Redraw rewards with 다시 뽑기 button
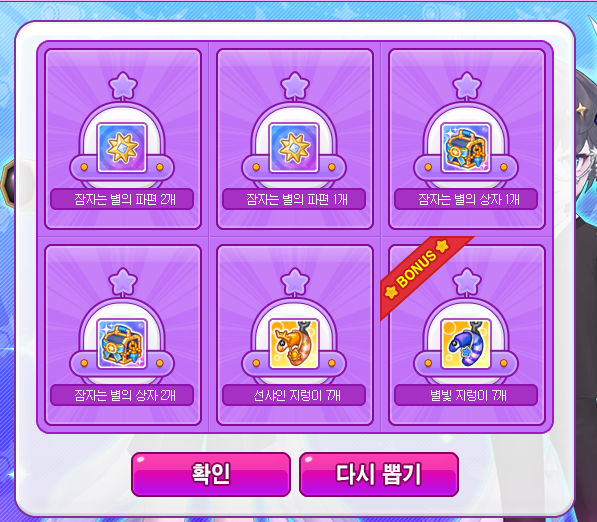This screenshot has width=597, height=522. coord(379,474)
